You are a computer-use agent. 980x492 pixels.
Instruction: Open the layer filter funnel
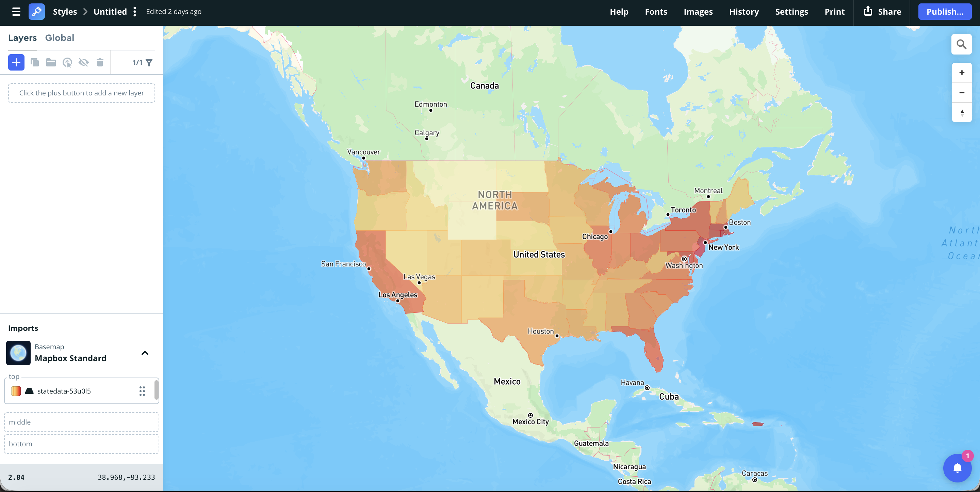pos(149,62)
